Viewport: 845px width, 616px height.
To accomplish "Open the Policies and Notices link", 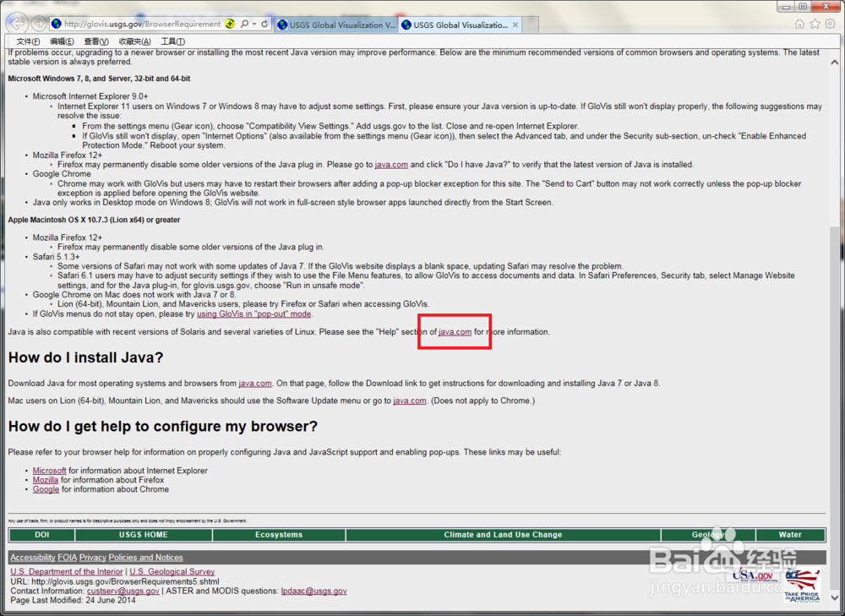I will (x=145, y=558).
